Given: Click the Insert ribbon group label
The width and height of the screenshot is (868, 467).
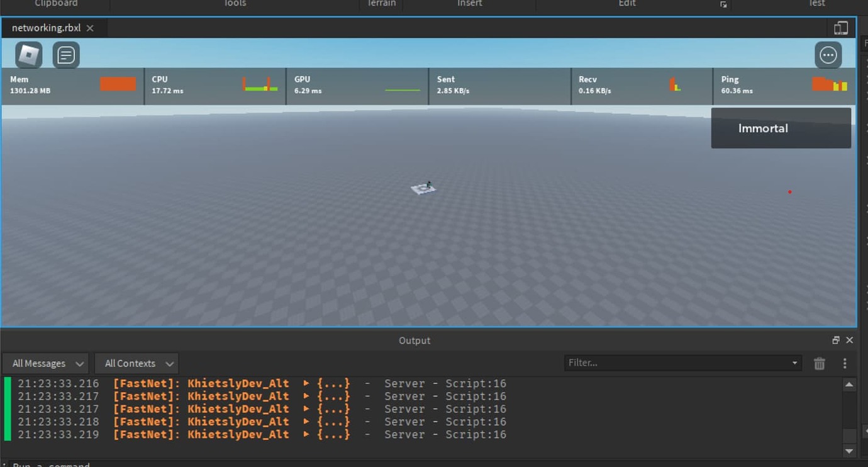Looking at the screenshot, I should coord(469,3).
